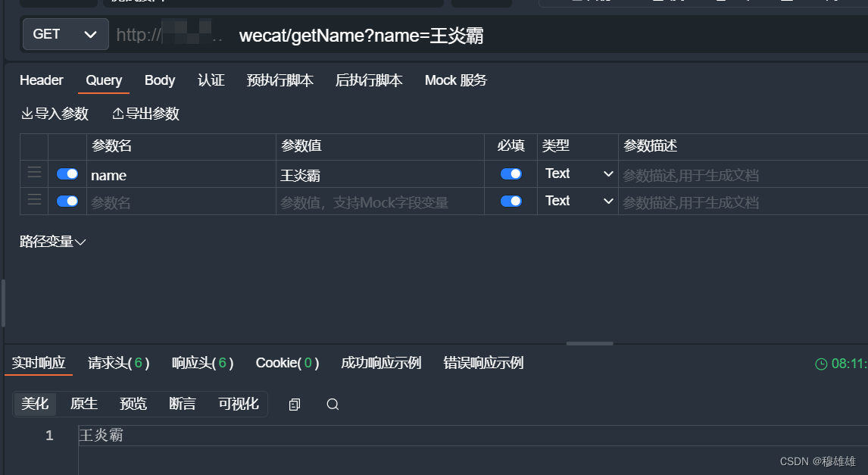
Task: Disable the name parameter toggle
Action: (x=67, y=173)
